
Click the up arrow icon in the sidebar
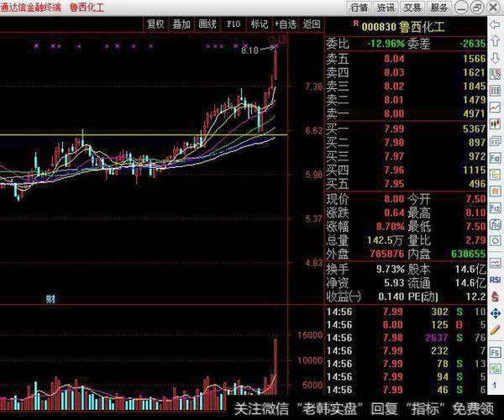(x=495, y=41)
